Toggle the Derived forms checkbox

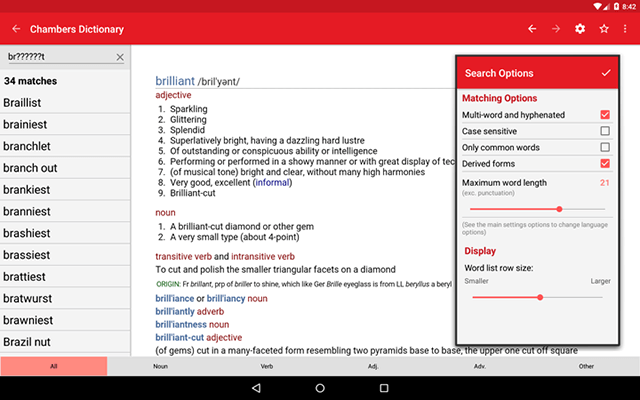click(605, 163)
